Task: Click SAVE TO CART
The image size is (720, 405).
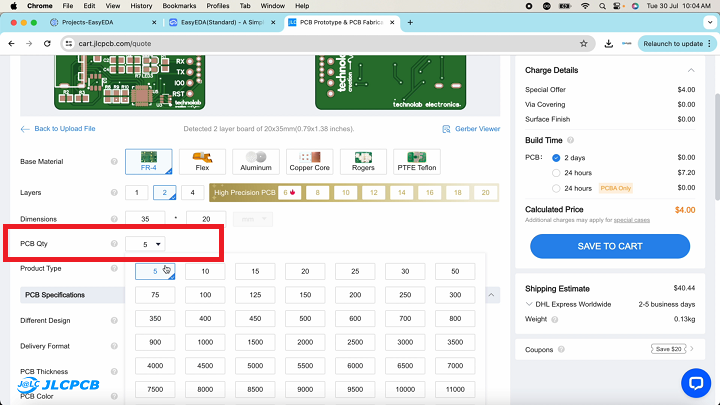Action: point(610,247)
